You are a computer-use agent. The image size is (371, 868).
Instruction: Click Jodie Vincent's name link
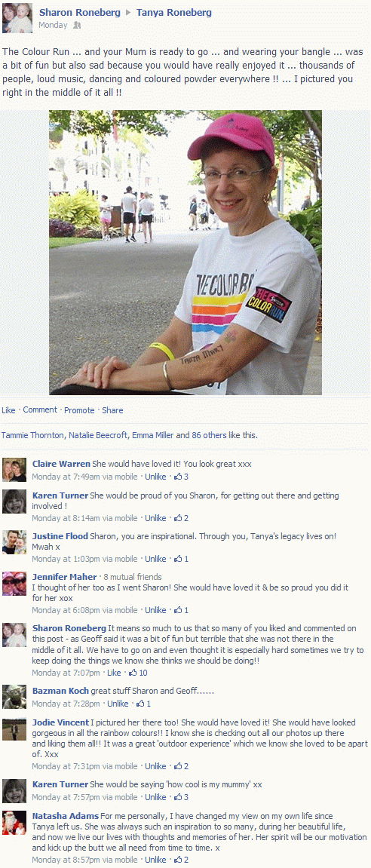click(60, 723)
